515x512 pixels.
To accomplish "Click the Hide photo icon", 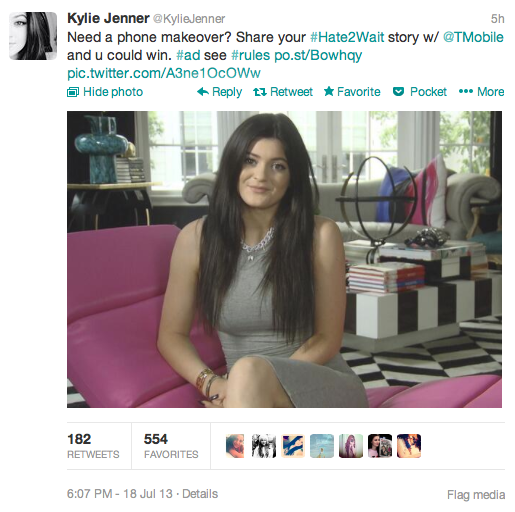I will [73, 92].
